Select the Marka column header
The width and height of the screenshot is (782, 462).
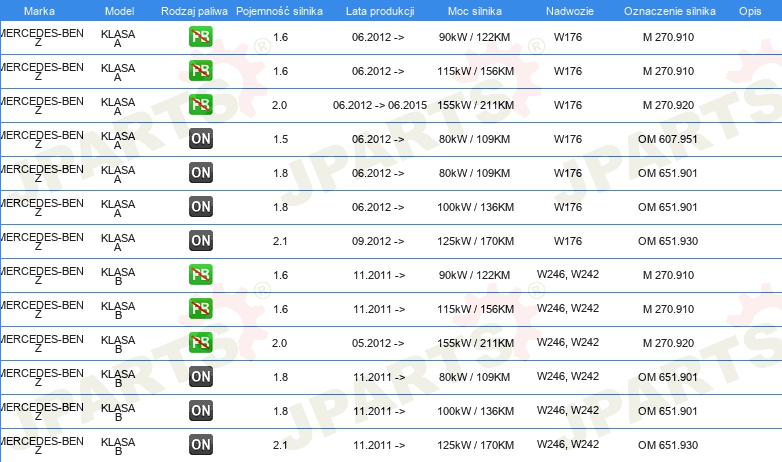click(39, 11)
